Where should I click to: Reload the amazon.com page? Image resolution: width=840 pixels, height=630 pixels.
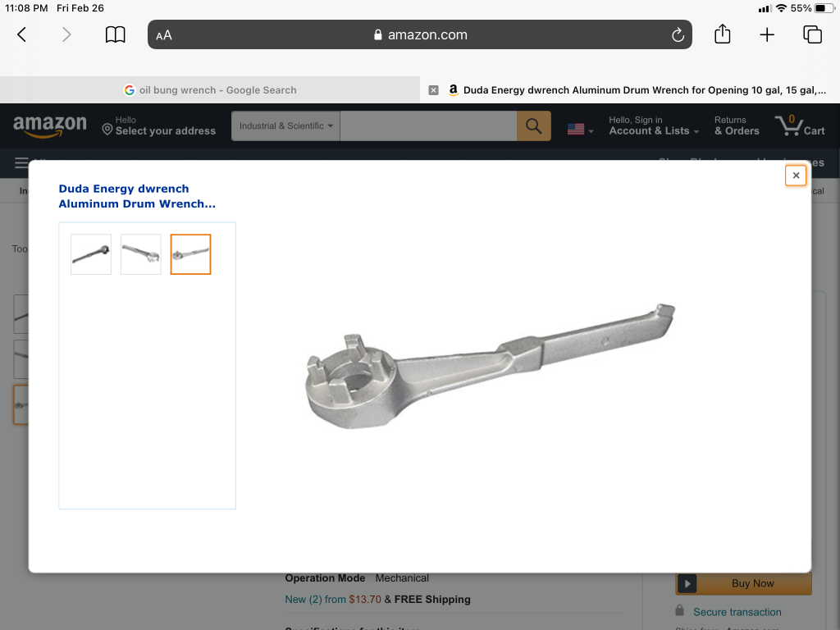pos(678,34)
